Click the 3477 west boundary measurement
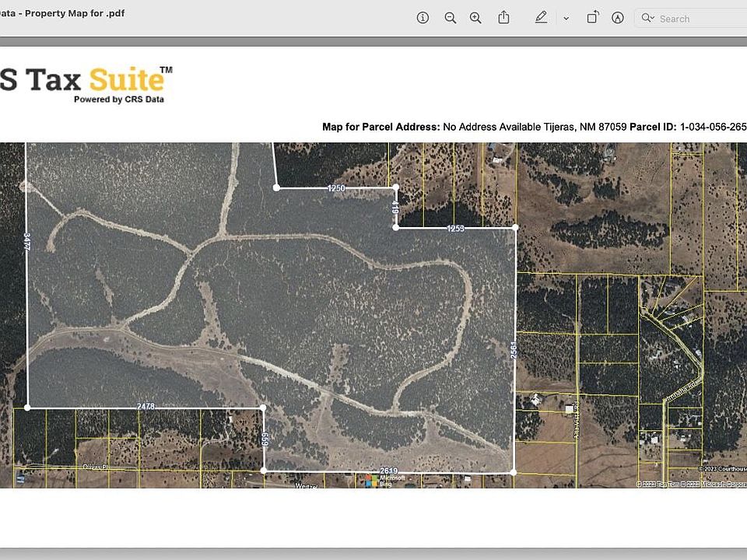The image size is (747, 560). 26,242
